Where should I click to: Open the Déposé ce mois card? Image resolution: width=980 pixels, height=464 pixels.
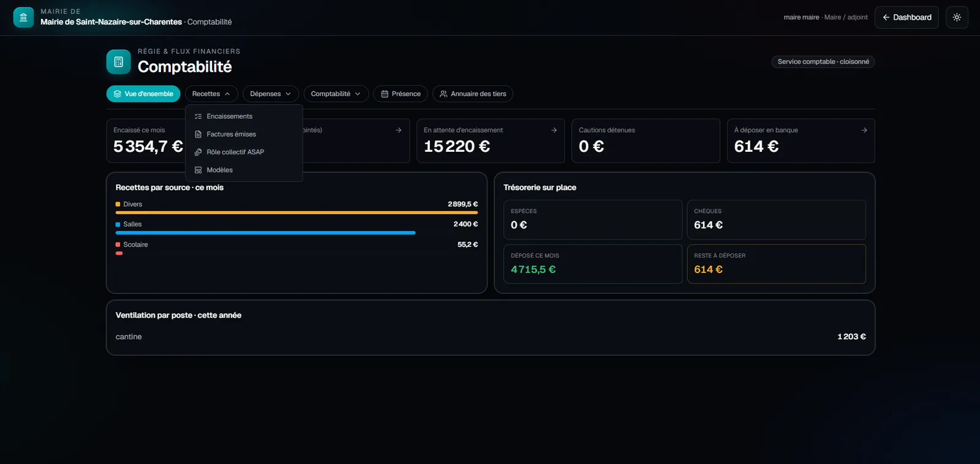coord(593,264)
